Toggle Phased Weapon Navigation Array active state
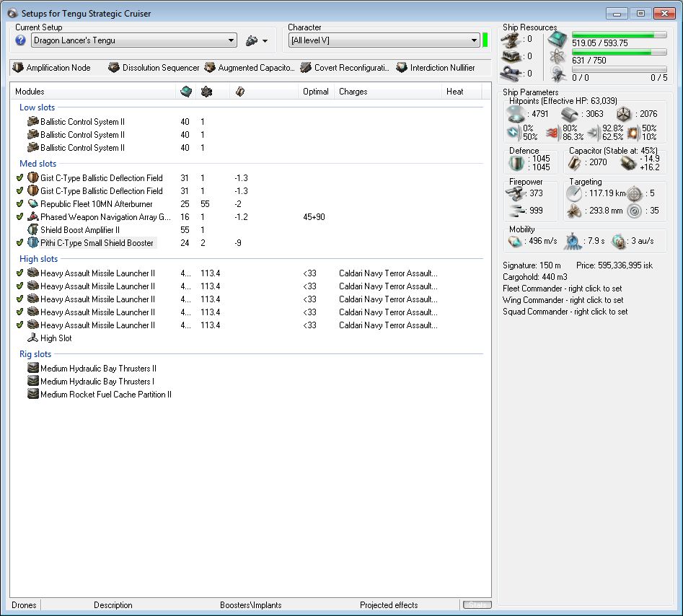This screenshot has height=616, width=683. (x=19, y=217)
